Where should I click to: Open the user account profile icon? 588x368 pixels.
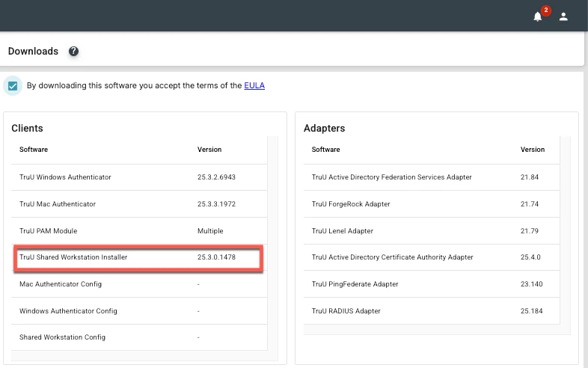563,16
